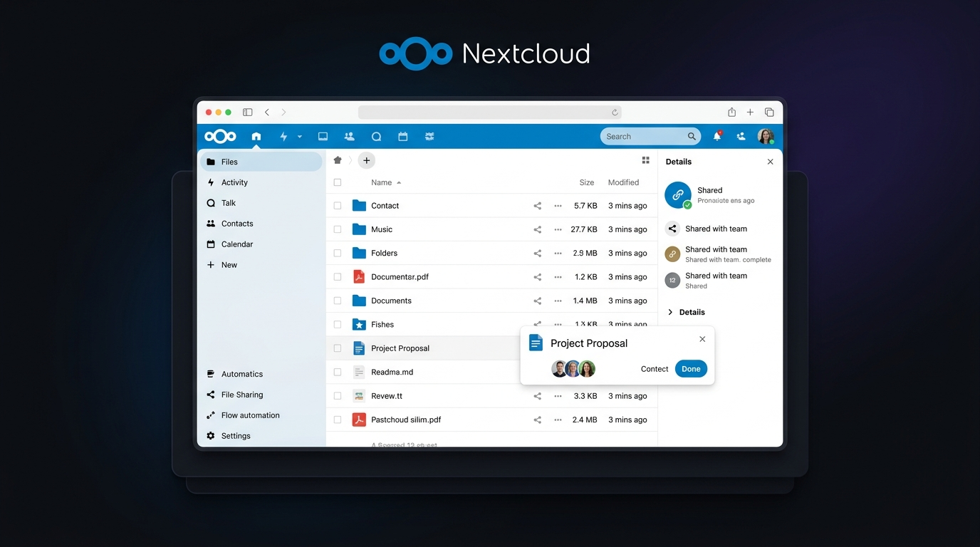Open the Talk chat icon in header
Image resolution: width=980 pixels, height=547 pixels.
376,136
